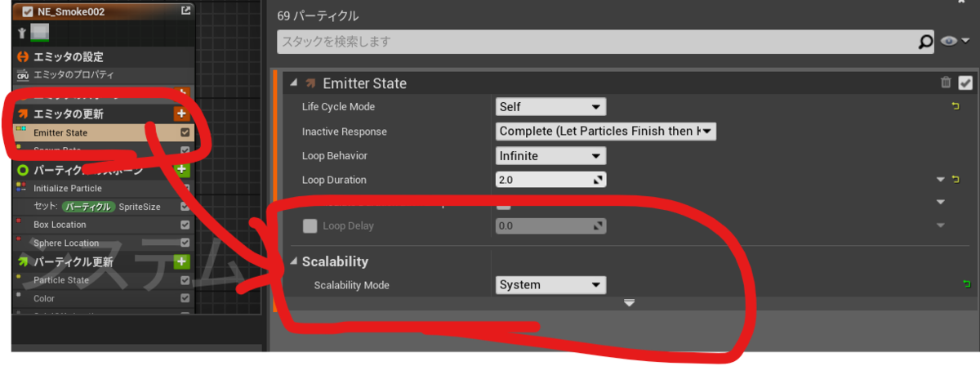Add a module to エミッタの更新

[180, 114]
